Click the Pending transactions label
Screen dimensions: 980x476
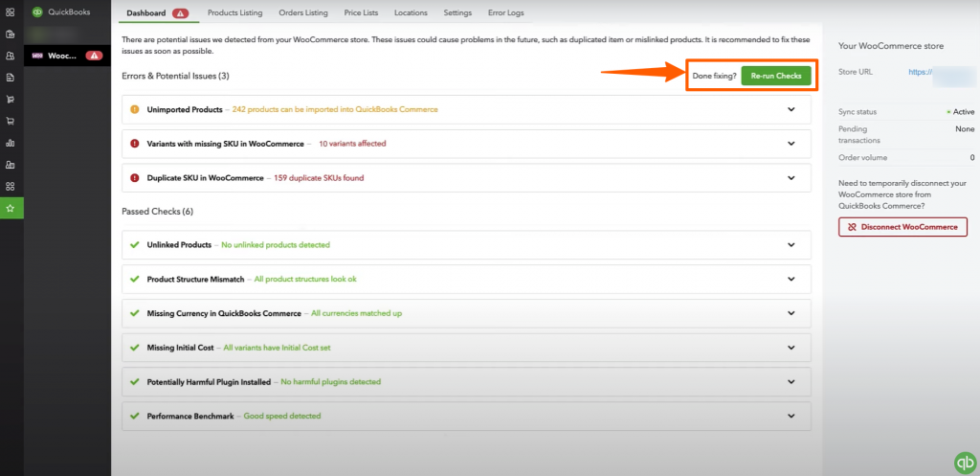861,134
